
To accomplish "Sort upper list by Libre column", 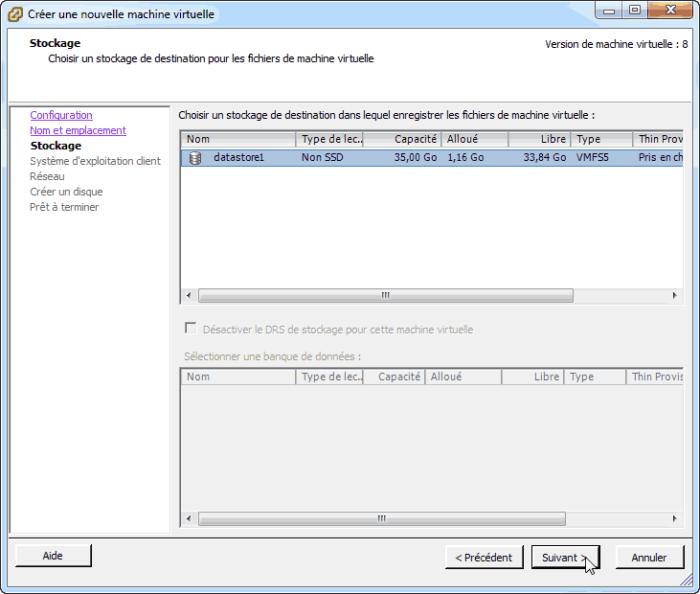I will coord(539,139).
